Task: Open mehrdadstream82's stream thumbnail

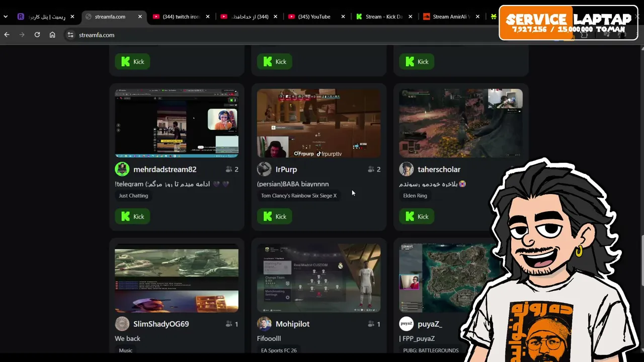Action: pyautogui.click(x=177, y=123)
